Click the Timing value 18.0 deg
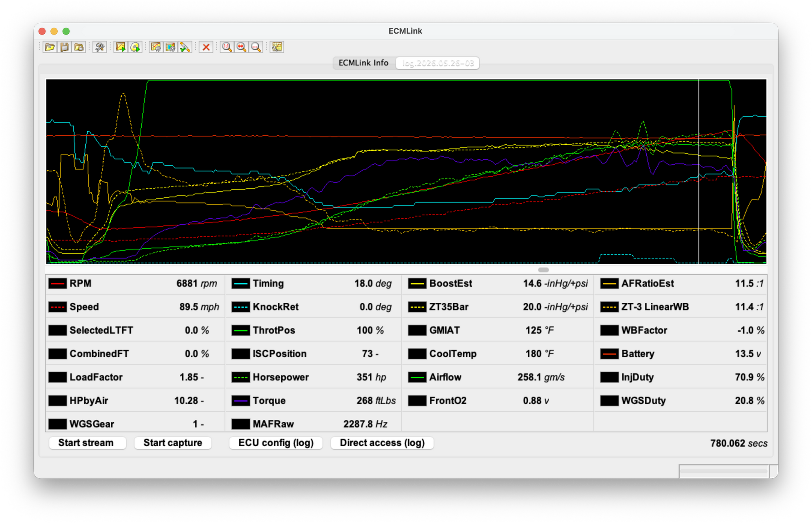This screenshot has width=812, height=523. (373, 284)
